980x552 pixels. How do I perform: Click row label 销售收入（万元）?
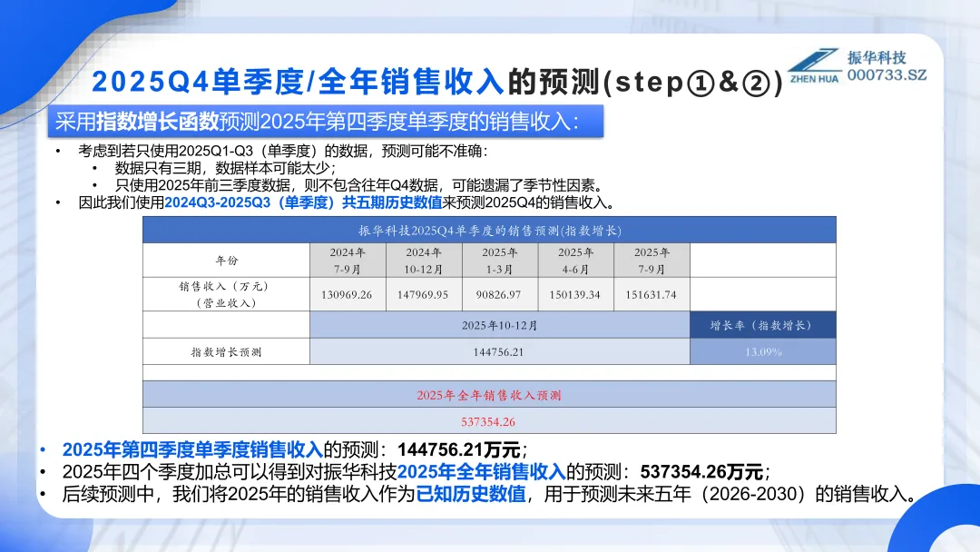(x=226, y=294)
